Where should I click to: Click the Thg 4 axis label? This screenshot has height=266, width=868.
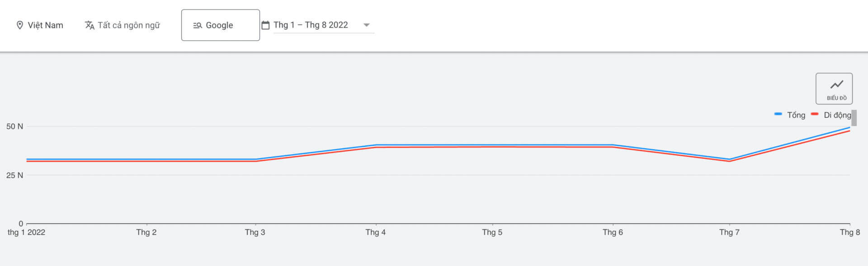[x=375, y=232]
